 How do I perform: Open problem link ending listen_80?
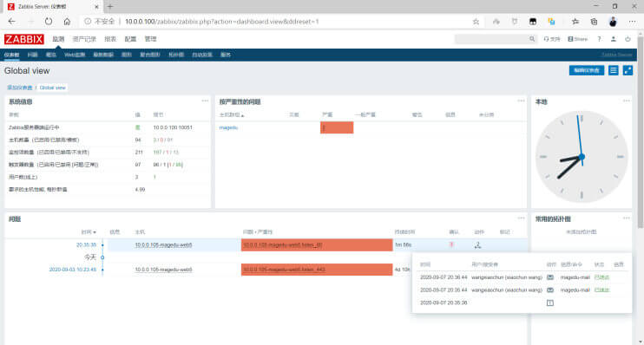(x=283, y=245)
